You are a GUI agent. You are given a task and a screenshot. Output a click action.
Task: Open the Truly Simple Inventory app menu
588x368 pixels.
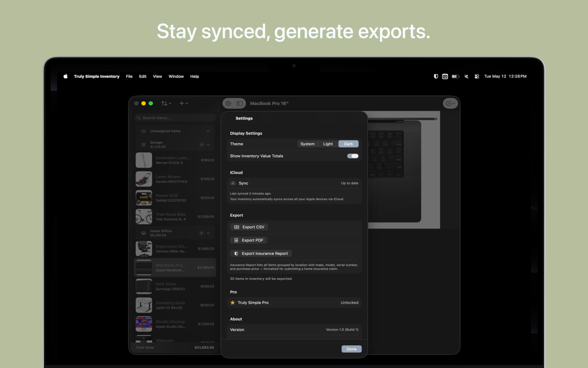96,76
